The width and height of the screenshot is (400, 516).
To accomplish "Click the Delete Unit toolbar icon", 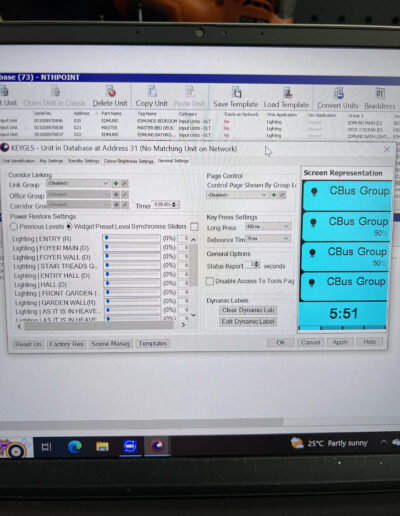I will pyautogui.click(x=111, y=91).
